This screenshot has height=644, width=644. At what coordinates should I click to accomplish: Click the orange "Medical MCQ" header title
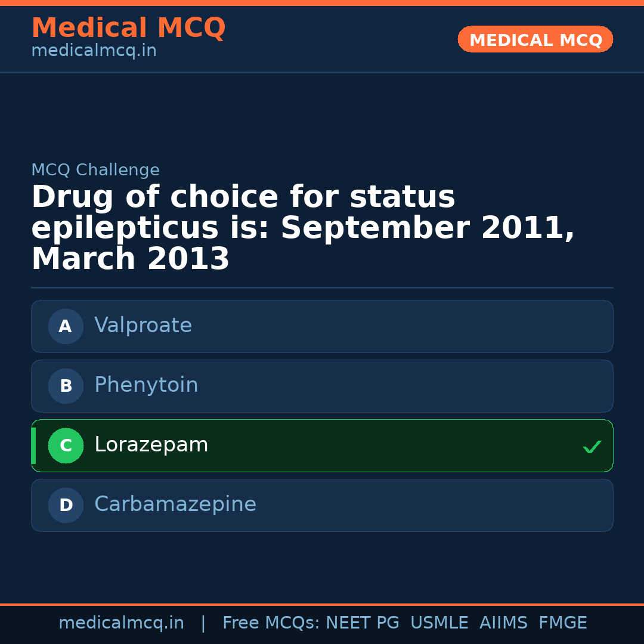[128, 28]
